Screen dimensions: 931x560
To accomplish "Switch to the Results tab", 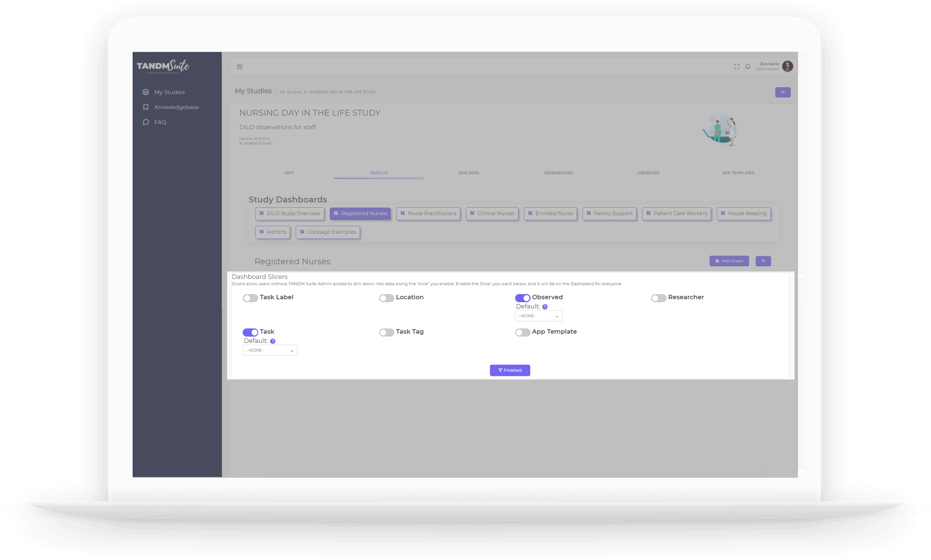I will click(379, 173).
